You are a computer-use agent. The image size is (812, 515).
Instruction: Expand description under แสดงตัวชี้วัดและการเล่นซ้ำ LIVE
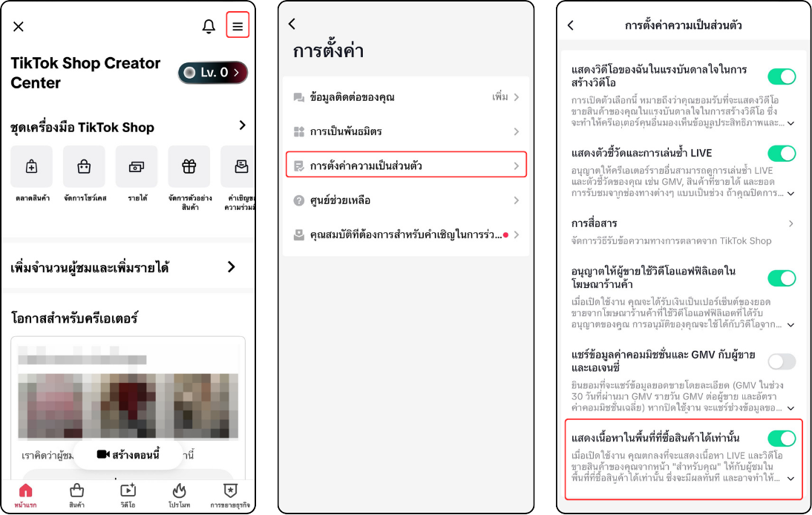tap(790, 194)
